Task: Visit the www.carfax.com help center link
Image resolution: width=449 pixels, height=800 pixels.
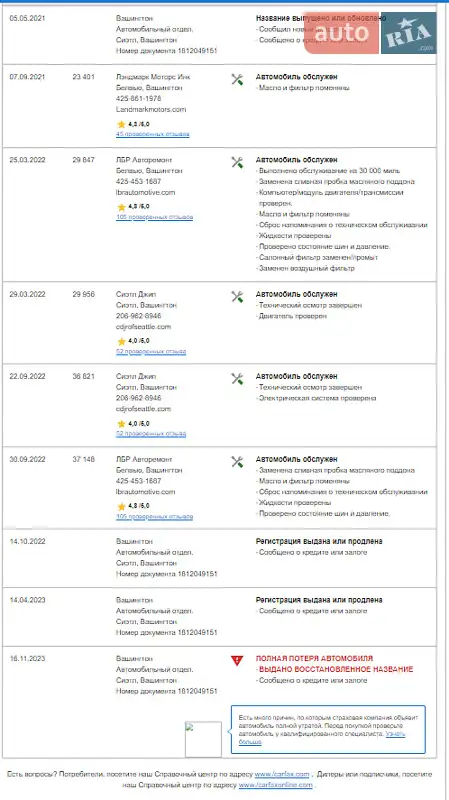Action: (x=282, y=774)
